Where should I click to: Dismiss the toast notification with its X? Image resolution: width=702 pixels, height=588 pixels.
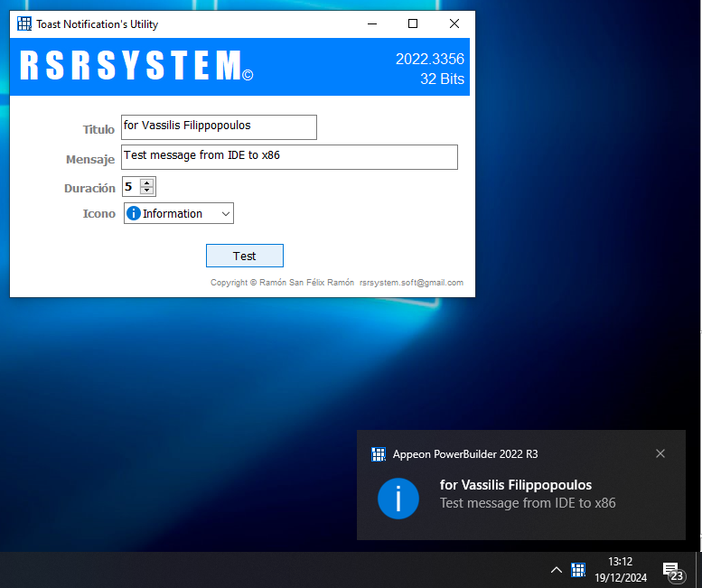(x=660, y=453)
